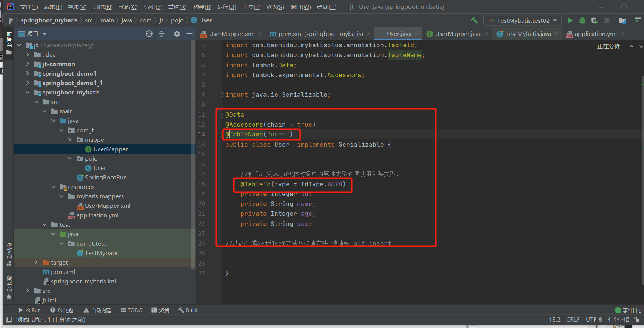Select pom.xml under springboot_mybatis in tree
The width and height of the screenshot is (644, 328).
[x=63, y=272]
